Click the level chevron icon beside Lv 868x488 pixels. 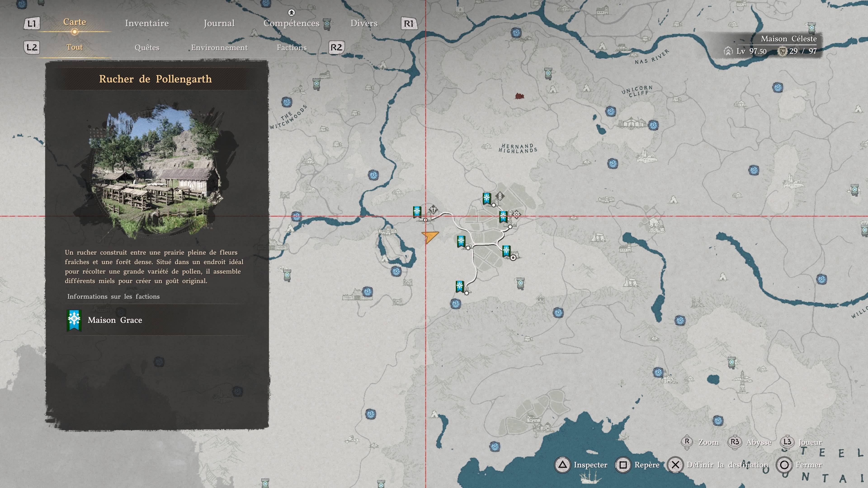point(728,51)
